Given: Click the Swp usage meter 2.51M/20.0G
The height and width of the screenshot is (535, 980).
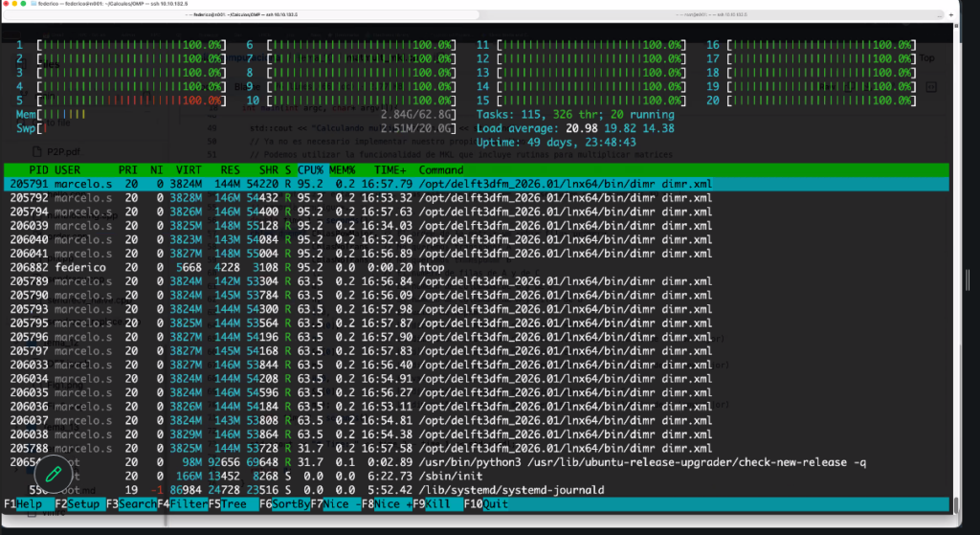Looking at the screenshot, I should [235, 128].
